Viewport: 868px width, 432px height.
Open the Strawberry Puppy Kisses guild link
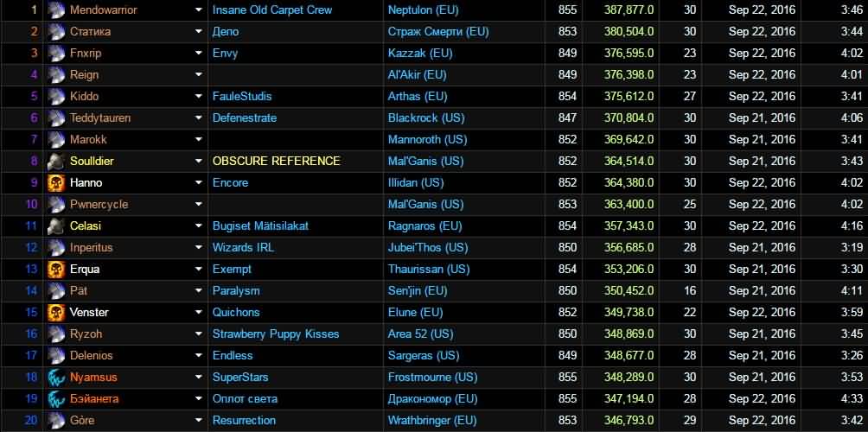click(x=275, y=334)
